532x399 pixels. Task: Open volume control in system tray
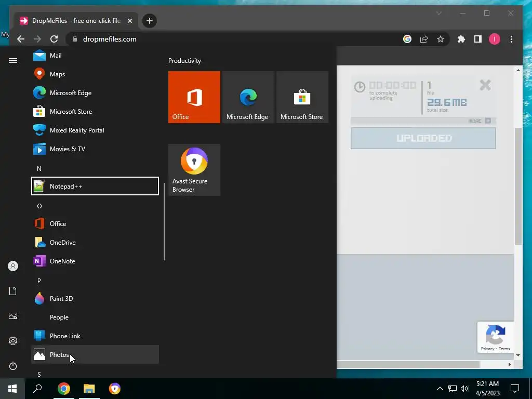pyautogui.click(x=464, y=389)
